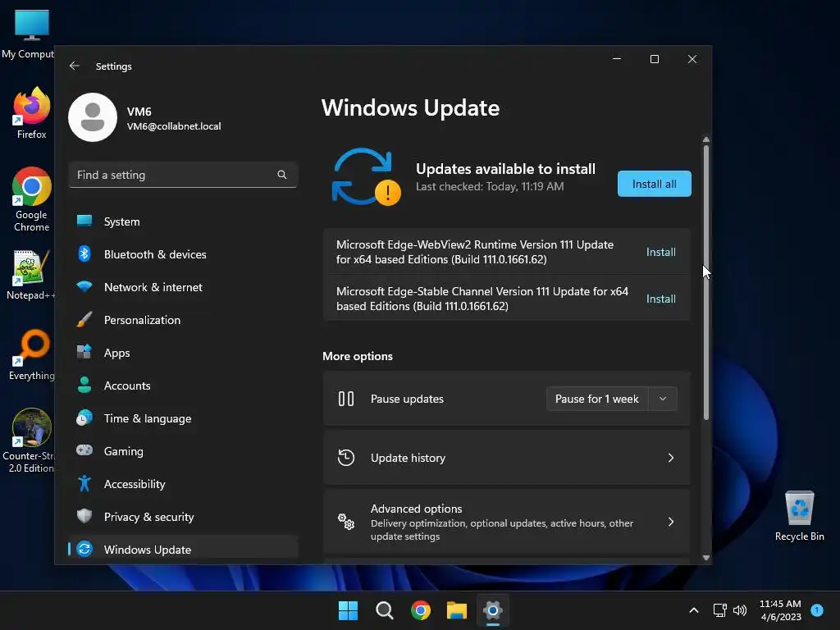The height and width of the screenshot is (630, 840).
Task: Show hidden tray icons chevron
Action: [694, 610]
